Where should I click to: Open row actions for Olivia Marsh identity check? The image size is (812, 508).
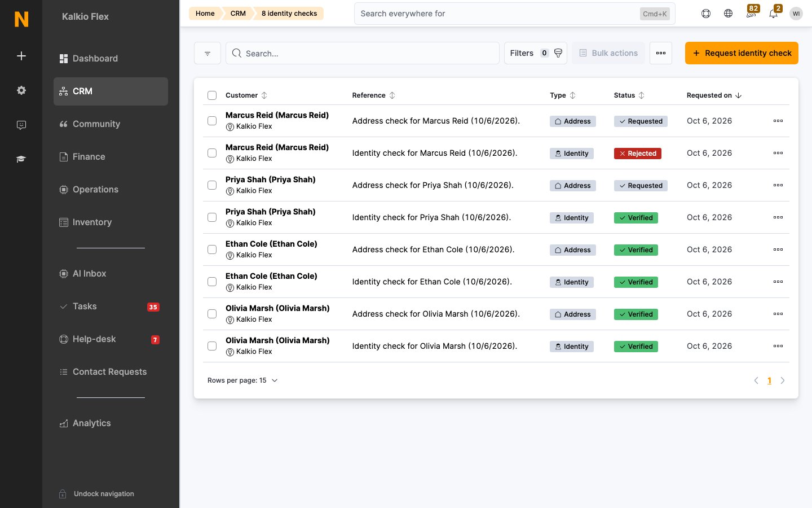click(x=778, y=346)
